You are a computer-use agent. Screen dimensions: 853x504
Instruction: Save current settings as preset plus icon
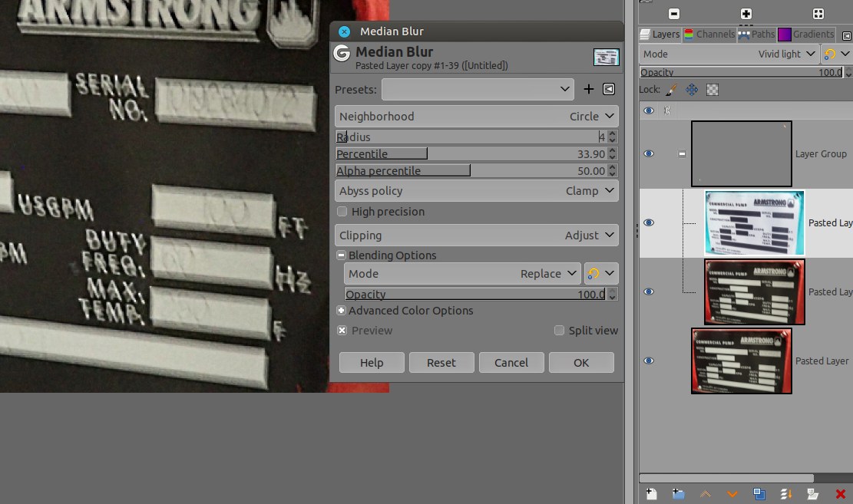pyautogui.click(x=589, y=89)
